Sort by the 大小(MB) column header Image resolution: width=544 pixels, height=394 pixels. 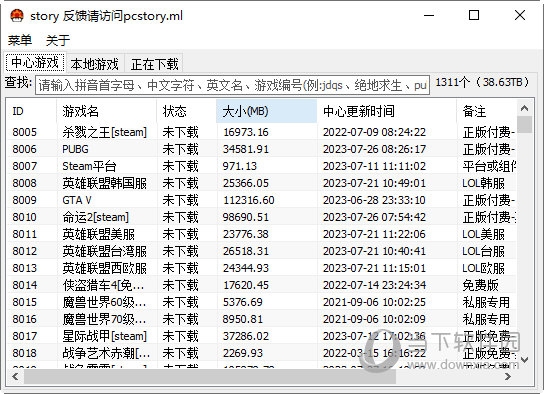pyautogui.click(x=266, y=111)
